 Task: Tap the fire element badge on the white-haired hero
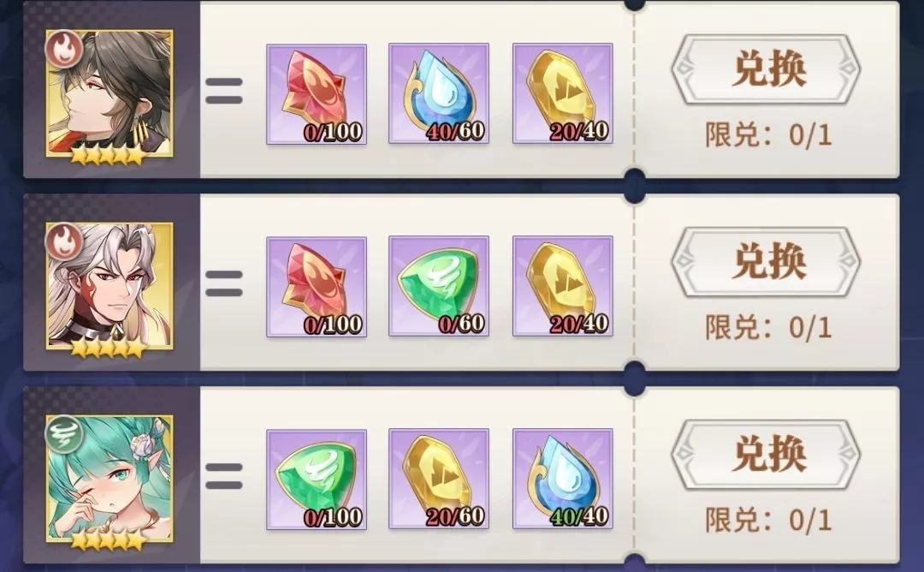click(x=63, y=241)
